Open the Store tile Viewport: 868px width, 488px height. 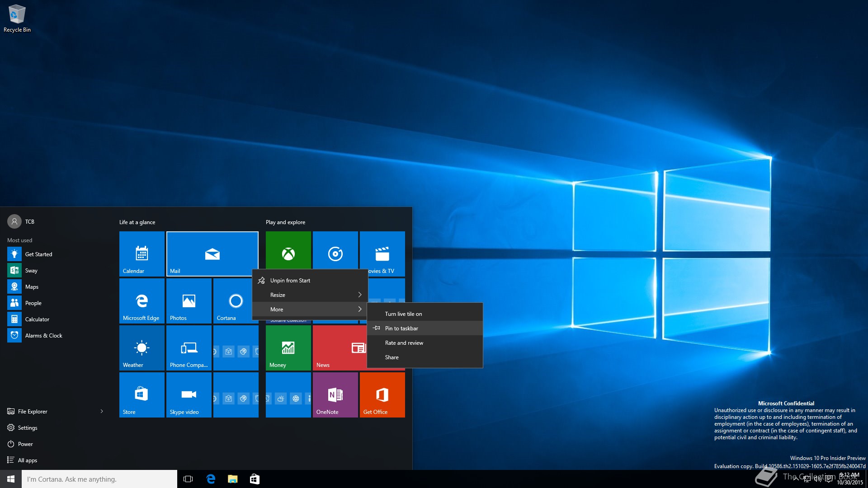coord(142,395)
